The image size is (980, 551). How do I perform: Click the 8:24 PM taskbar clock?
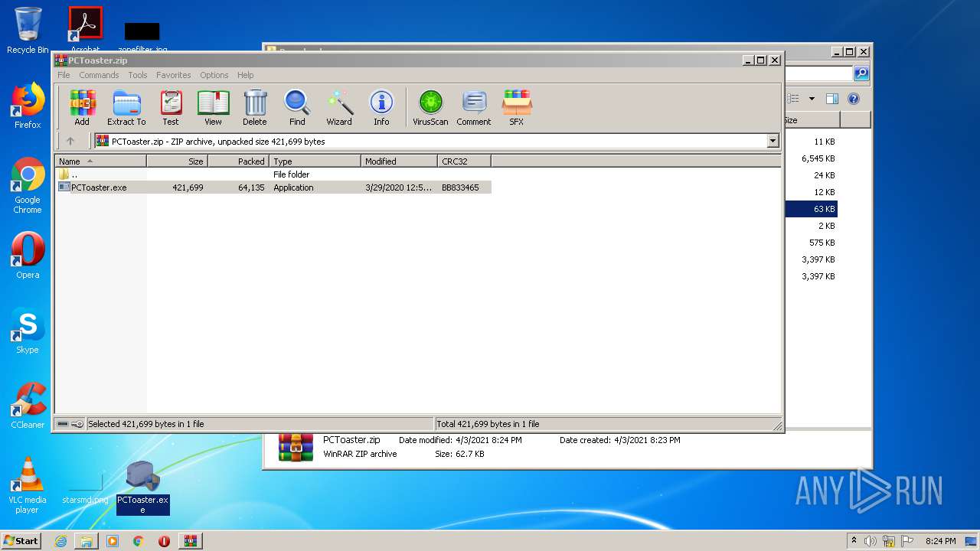point(940,541)
